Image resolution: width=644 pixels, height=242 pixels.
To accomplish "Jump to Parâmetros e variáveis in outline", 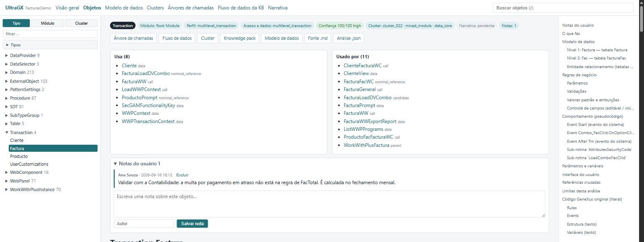I will pyautogui.click(x=583, y=166).
